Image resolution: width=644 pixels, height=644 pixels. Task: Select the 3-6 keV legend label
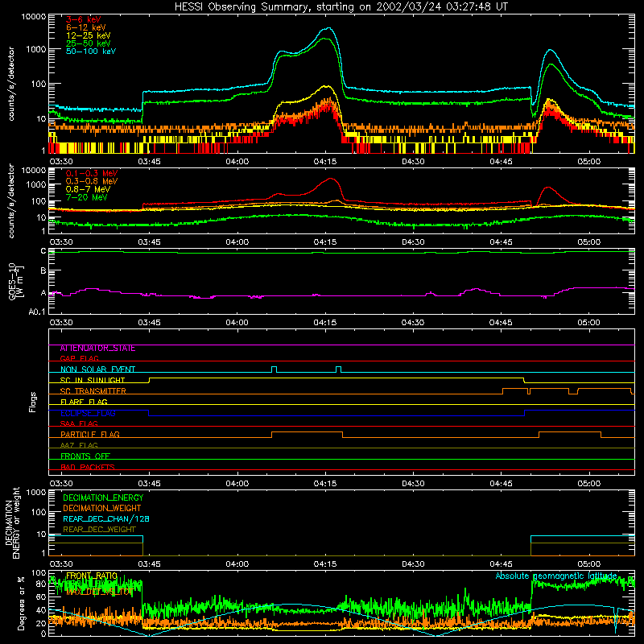point(84,19)
